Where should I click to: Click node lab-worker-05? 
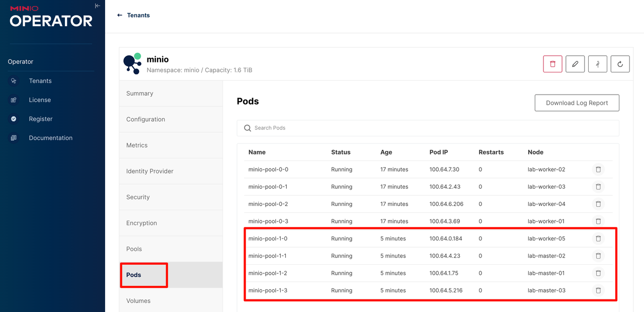pyautogui.click(x=546, y=239)
